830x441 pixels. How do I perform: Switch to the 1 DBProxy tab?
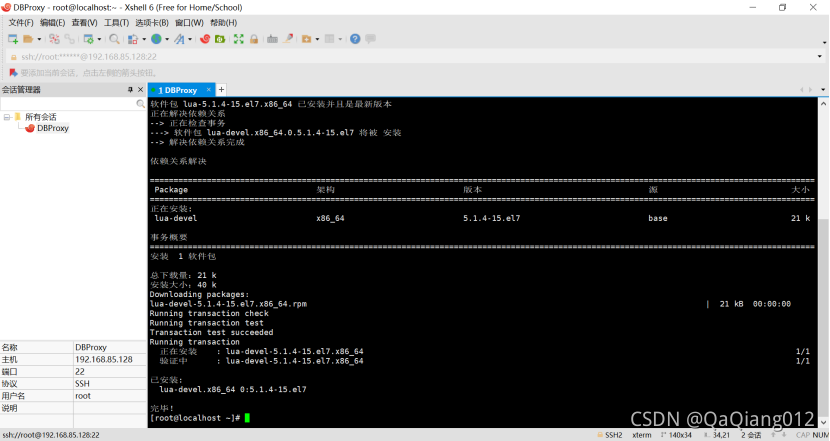point(177,90)
